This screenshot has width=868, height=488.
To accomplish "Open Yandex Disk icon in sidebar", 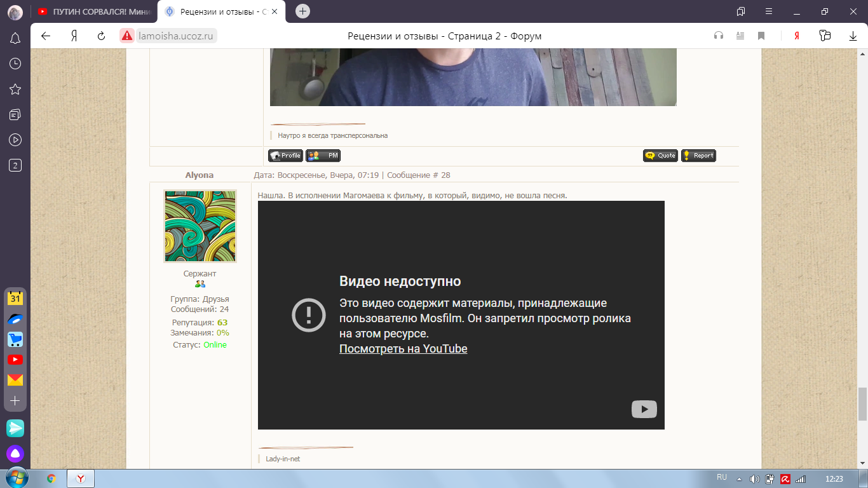I will [15, 318].
